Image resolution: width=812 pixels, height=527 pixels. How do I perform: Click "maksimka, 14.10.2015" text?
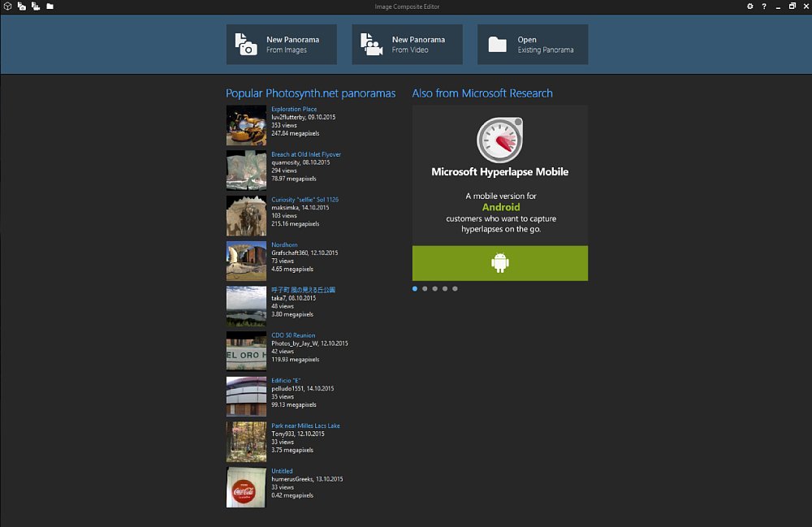[x=300, y=208]
